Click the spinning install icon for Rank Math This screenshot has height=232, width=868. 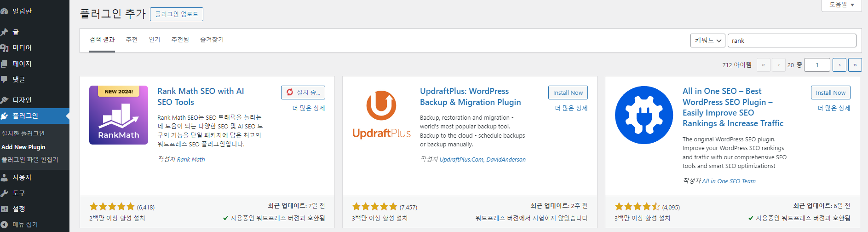[290, 92]
